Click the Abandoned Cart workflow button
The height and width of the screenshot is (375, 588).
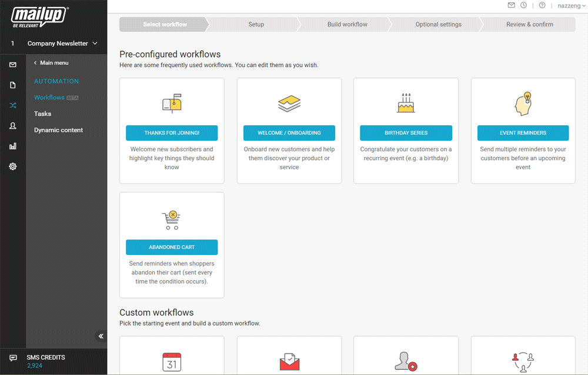[172, 247]
